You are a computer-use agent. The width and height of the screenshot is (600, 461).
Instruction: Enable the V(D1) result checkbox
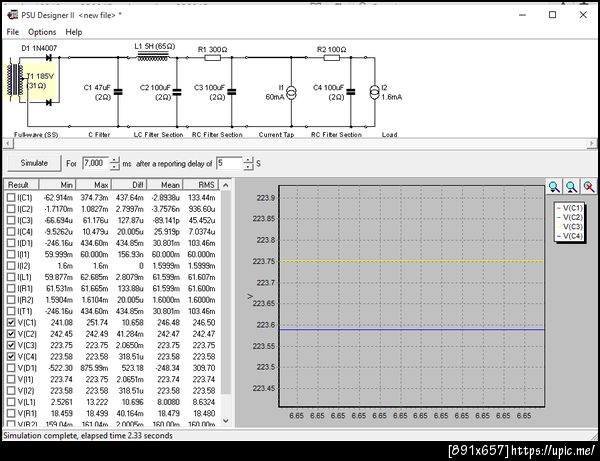(11, 368)
